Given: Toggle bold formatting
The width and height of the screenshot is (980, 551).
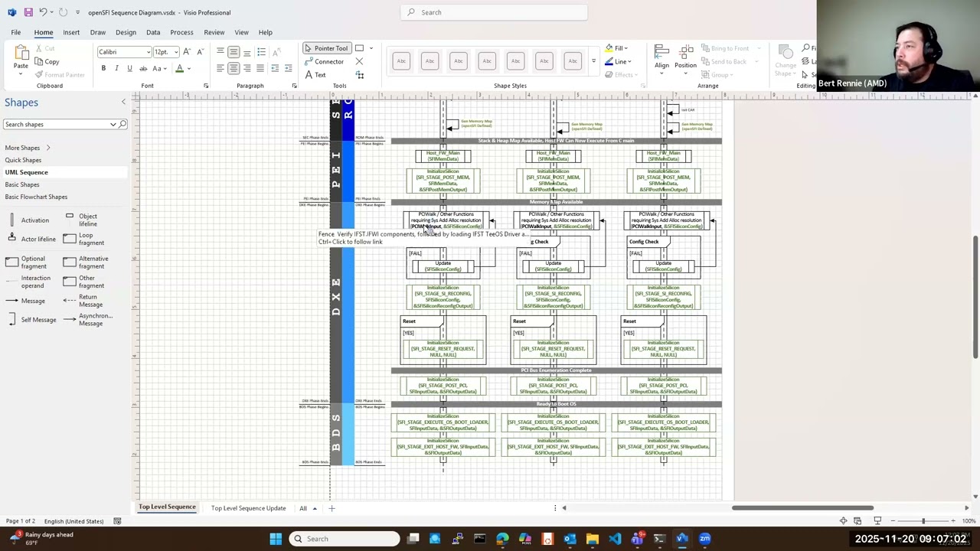Looking at the screenshot, I should pos(103,69).
